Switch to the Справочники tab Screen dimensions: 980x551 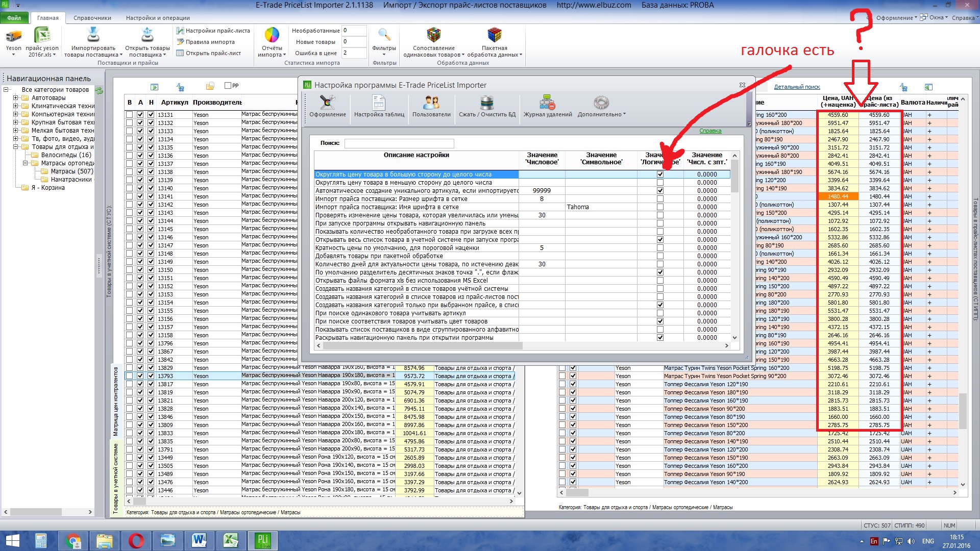(x=92, y=18)
